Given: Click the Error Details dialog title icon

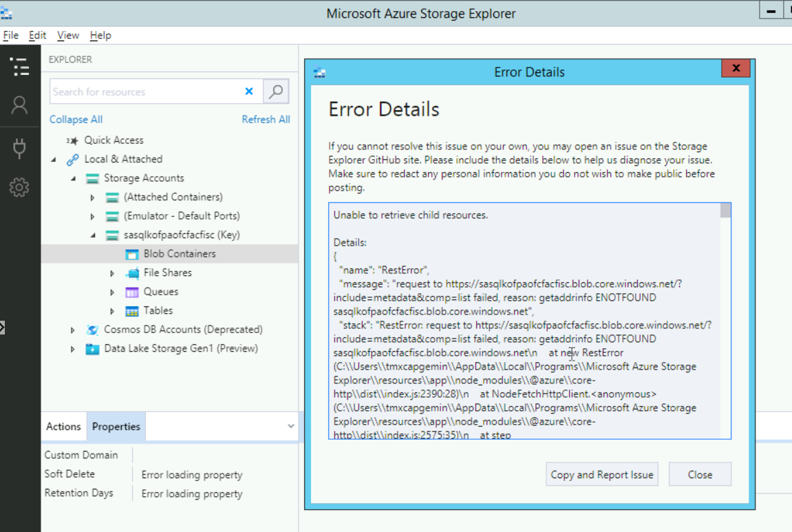Looking at the screenshot, I should tap(319, 73).
